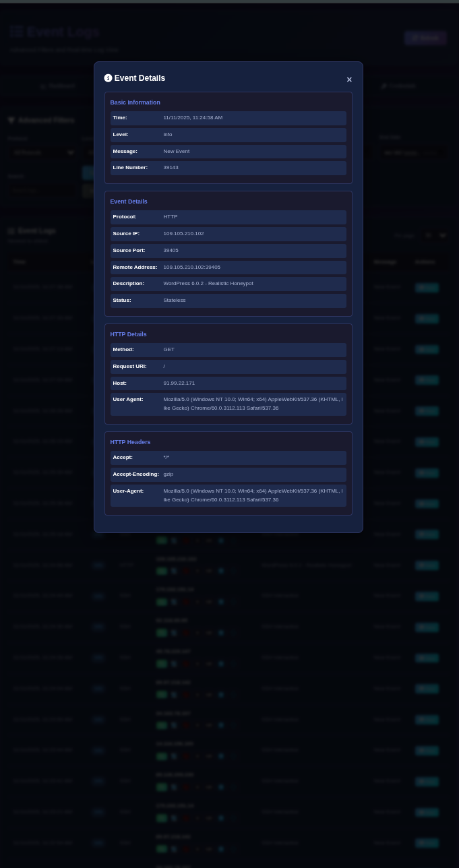This screenshot has height=868, width=459.
Task: Expand the per-page selector above the table
Action: [435, 235]
